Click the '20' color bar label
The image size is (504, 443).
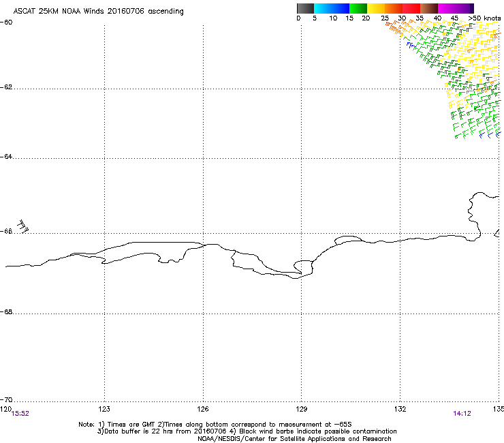click(x=366, y=18)
